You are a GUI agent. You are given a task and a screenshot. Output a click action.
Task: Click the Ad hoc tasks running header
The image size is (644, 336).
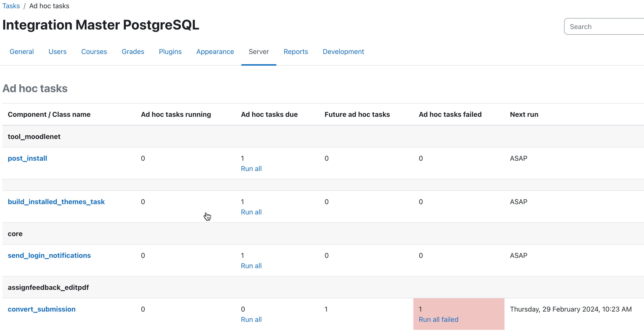point(176,114)
